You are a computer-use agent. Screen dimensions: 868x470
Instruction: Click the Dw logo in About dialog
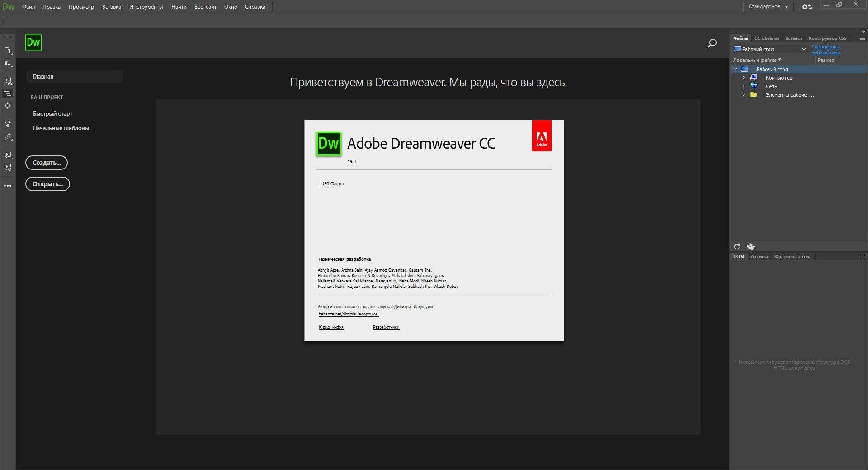328,144
